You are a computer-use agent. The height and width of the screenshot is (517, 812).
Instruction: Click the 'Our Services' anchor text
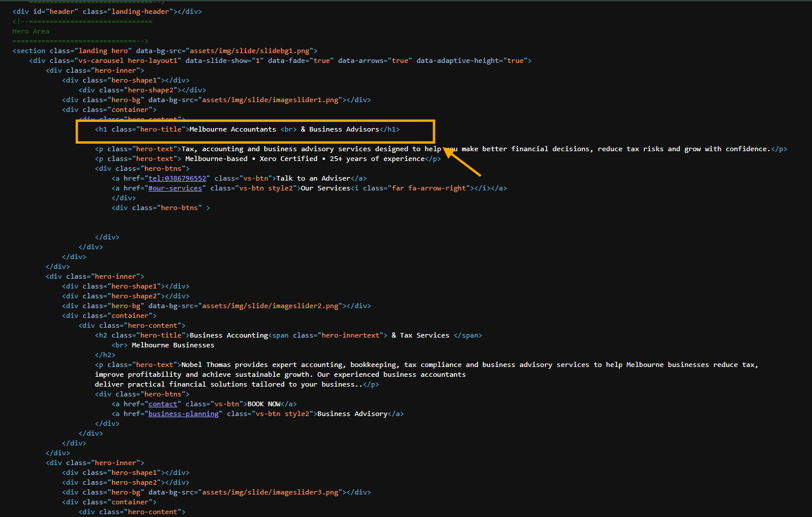326,188
